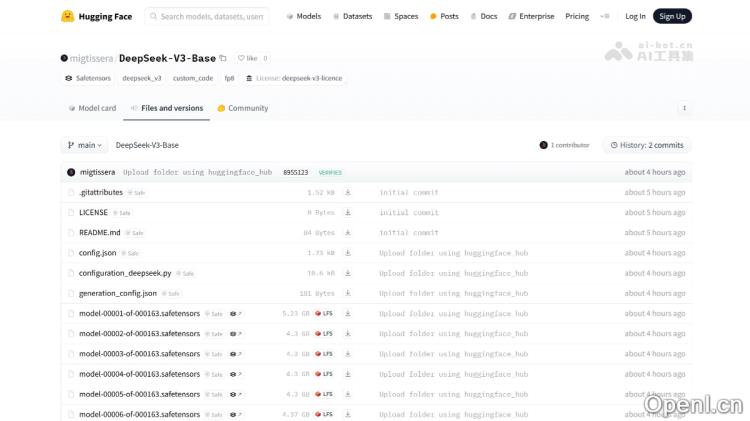Viewport: 750px width, 421px height.
Task: Download configuration_deepseek.py file
Action: [x=348, y=273]
